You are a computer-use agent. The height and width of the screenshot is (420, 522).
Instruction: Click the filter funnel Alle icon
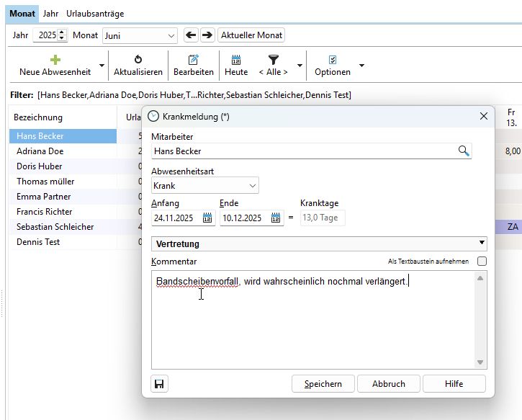click(274, 60)
